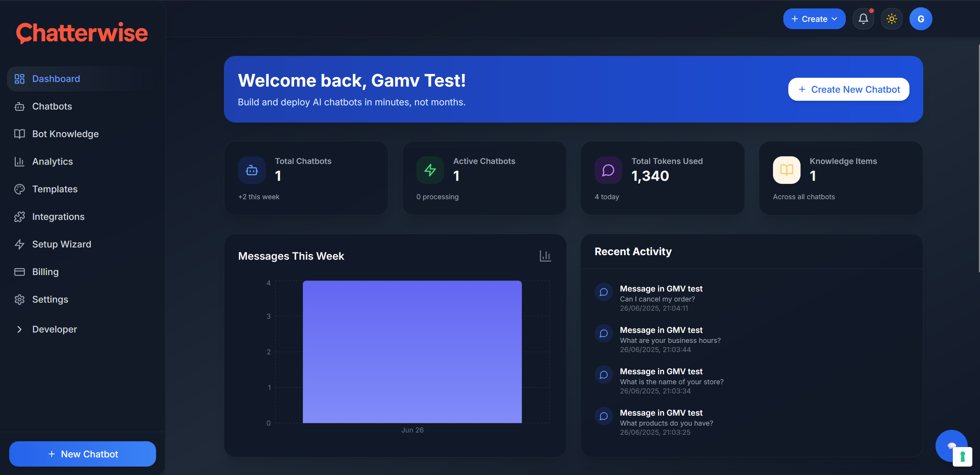Click the Total Chatbots robot icon
980x475 pixels.
[252, 170]
